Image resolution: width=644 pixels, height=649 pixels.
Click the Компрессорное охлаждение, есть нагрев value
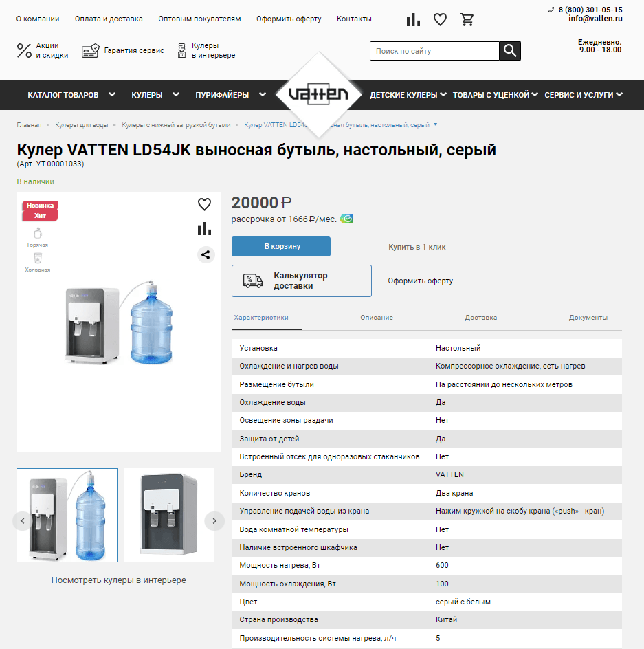[510, 366]
